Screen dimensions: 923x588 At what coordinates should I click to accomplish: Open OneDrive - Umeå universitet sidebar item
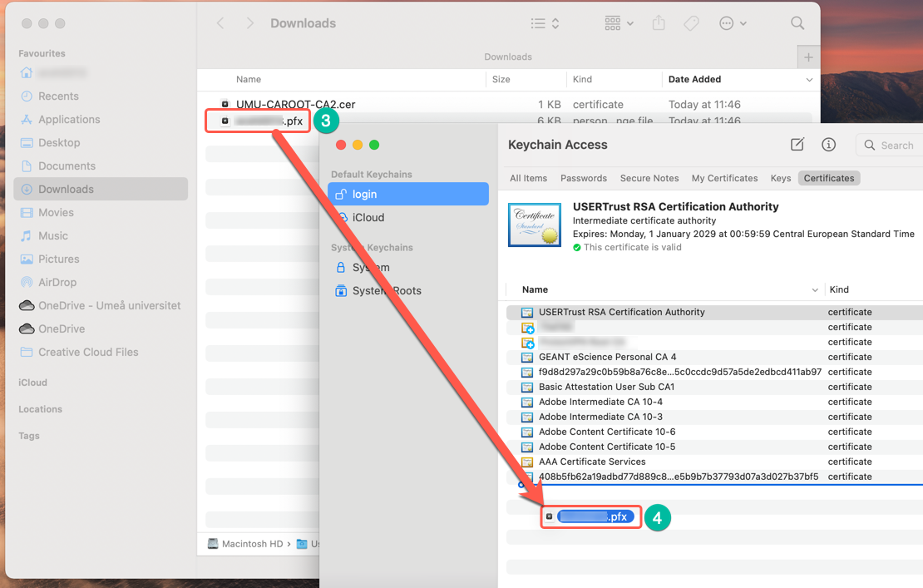click(x=110, y=305)
